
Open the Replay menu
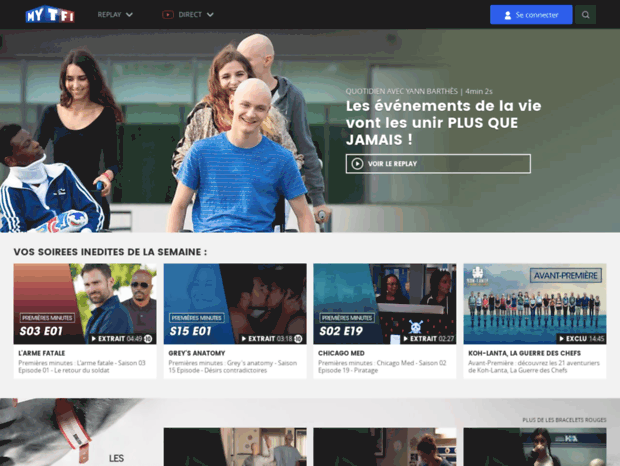coord(115,15)
